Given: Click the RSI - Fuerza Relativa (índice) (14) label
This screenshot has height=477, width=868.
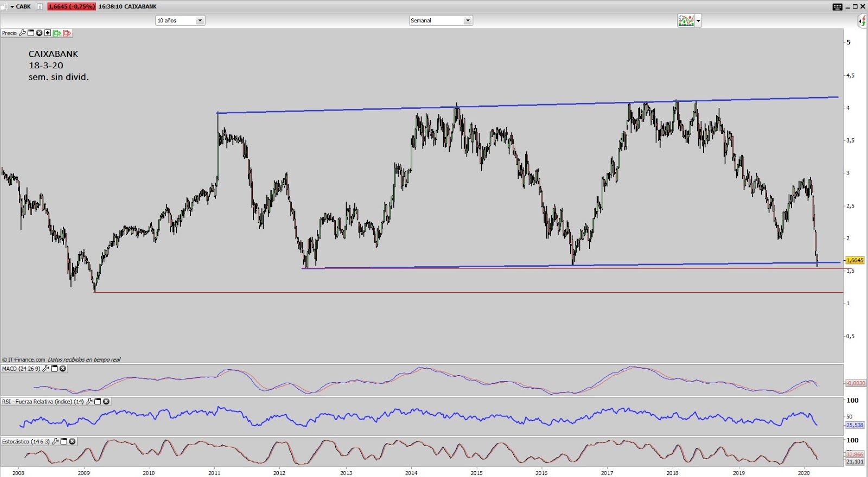Looking at the screenshot, I should coord(43,402).
